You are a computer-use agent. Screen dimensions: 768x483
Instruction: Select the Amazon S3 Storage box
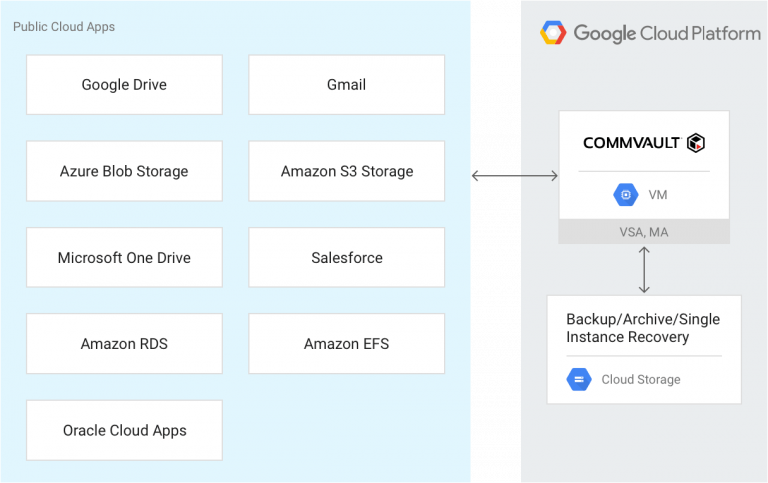pos(346,171)
